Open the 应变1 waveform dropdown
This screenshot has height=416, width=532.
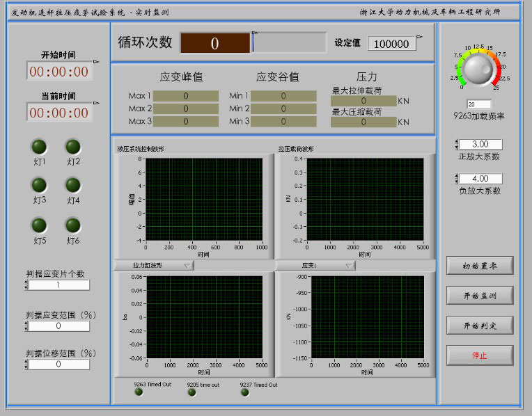pos(315,265)
